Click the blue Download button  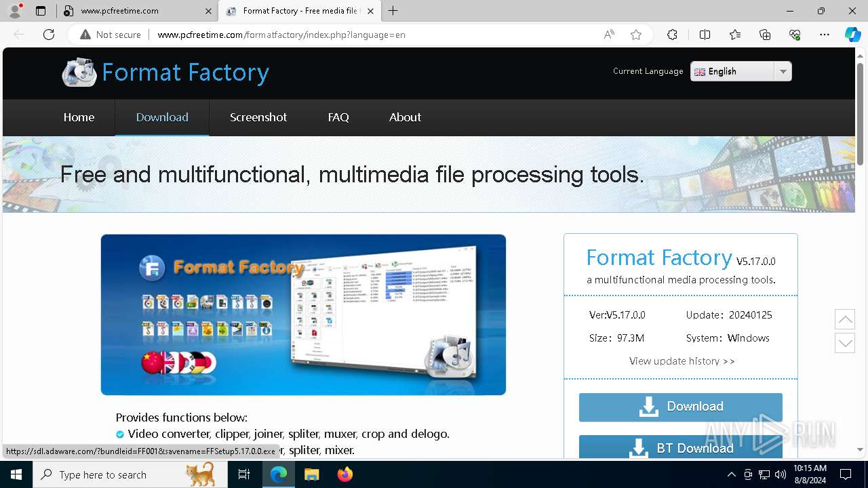[x=681, y=407]
